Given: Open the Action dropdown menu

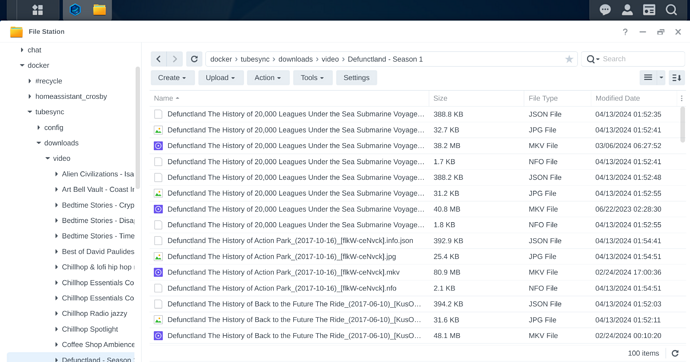Looking at the screenshot, I should [x=268, y=78].
